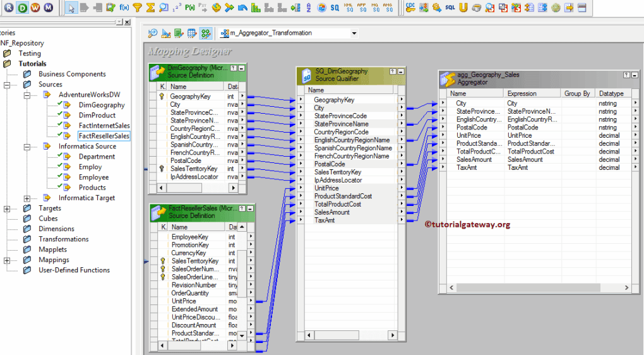Select the TaxAmt port in the Aggregator
The height and width of the screenshot is (355, 644).
pyautogui.click(x=467, y=167)
